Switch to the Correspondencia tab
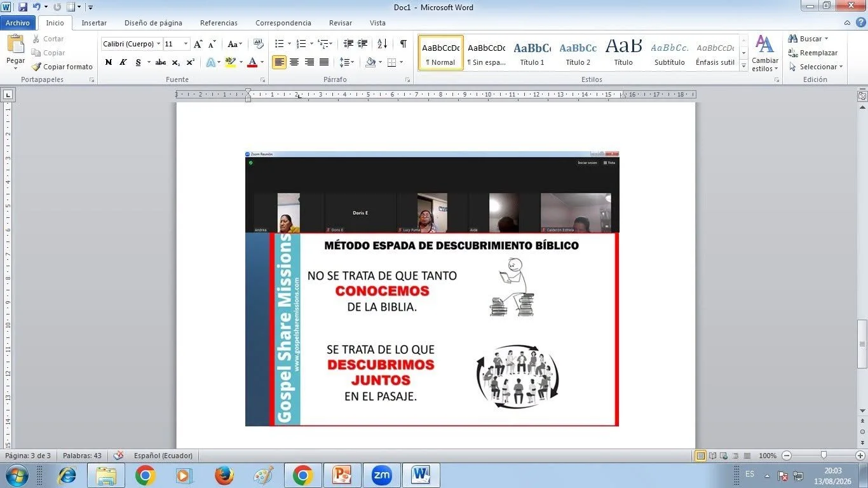Viewport: 868px width, 488px height. click(x=283, y=23)
